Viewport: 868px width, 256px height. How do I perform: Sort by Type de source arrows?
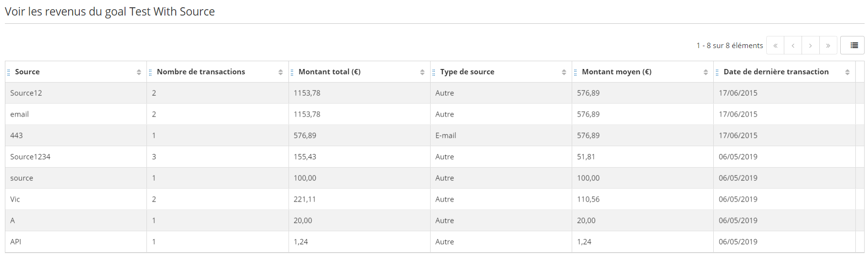point(563,72)
